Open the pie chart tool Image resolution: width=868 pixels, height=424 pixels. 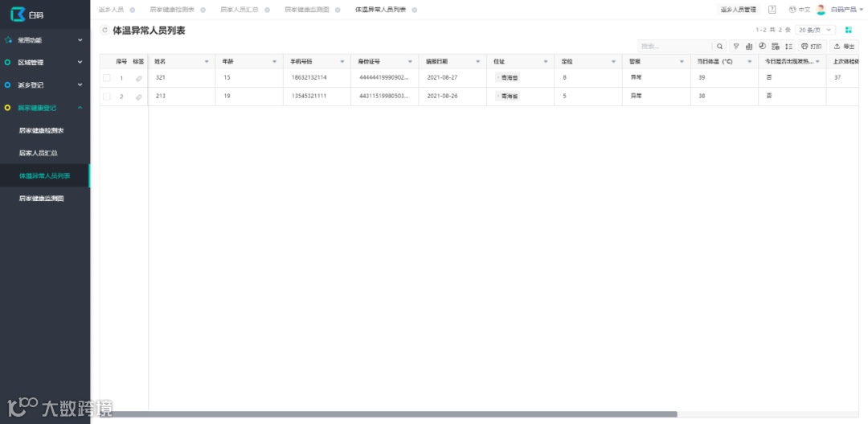tap(762, 47)
